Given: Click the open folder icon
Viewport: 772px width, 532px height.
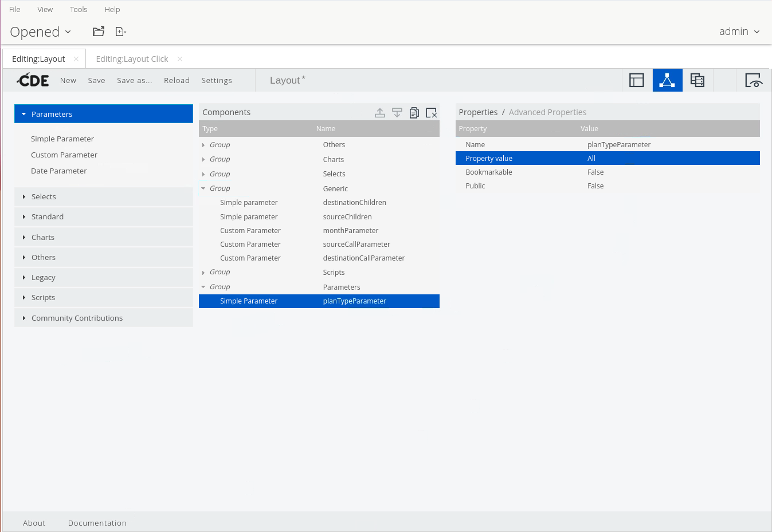Looking at the screenshot, I should point(99,31).
